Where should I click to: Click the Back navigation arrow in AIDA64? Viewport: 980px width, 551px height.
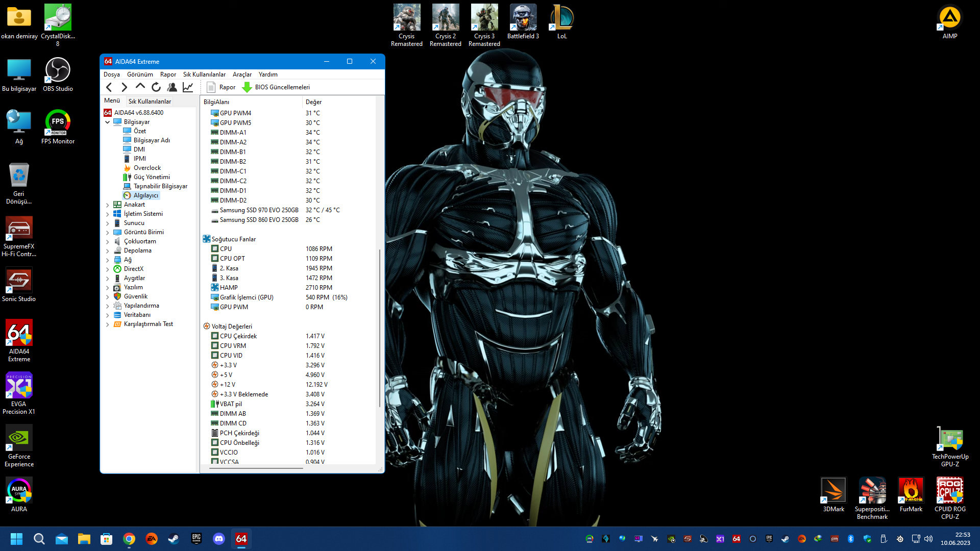pos(109,87)
